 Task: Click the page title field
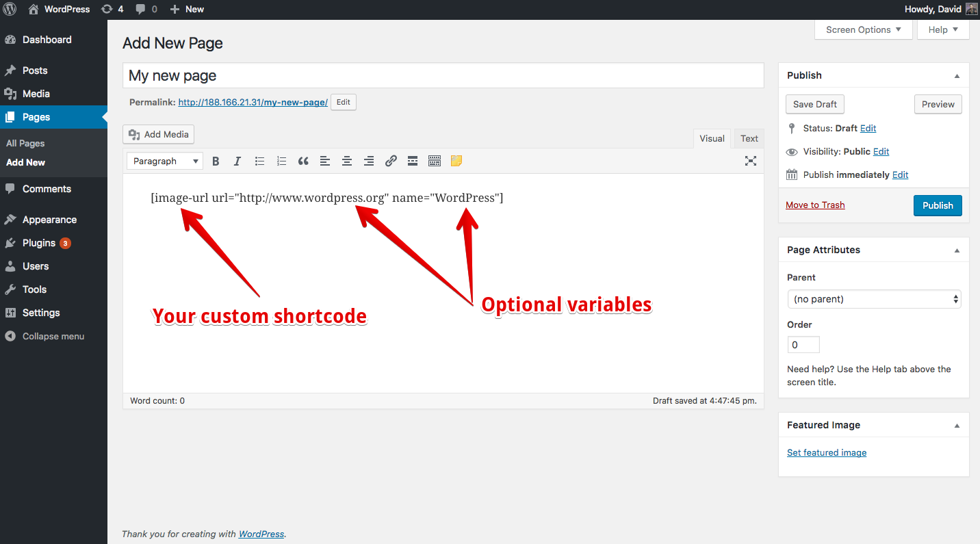tap(443, 75)
